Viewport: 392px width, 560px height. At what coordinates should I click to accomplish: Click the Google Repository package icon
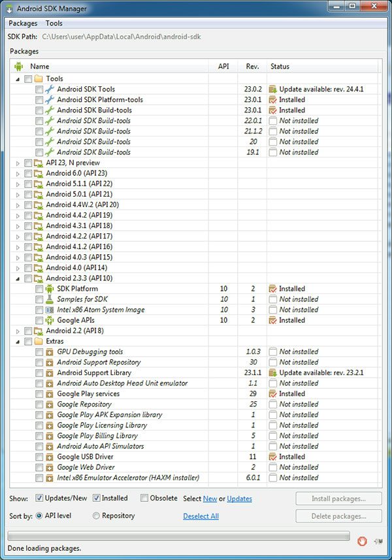point(50,404)
